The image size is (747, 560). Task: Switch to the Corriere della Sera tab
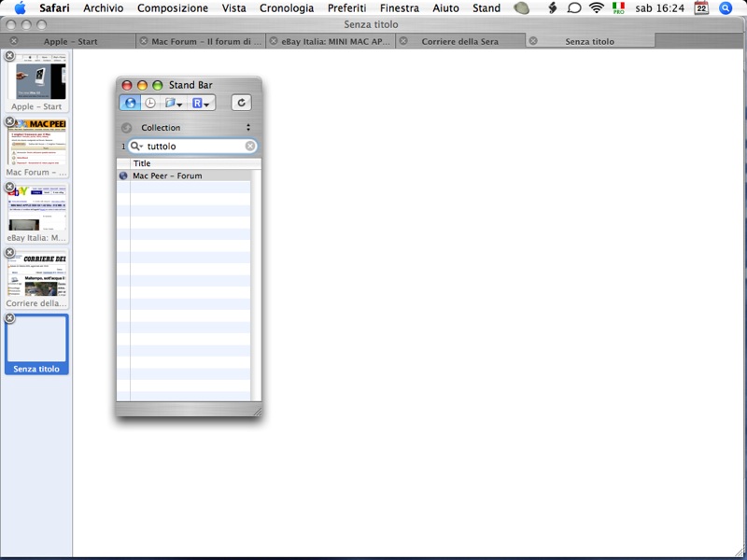(x=459, y=41)
